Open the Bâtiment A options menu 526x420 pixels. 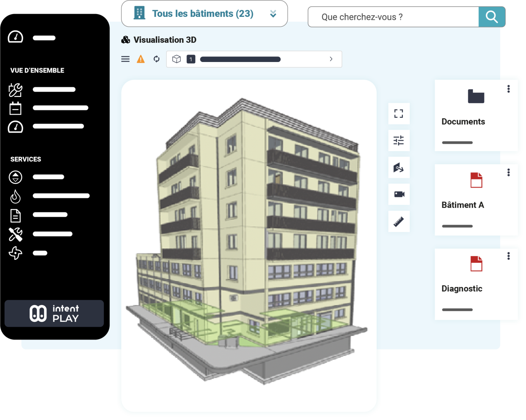(508, 172)
